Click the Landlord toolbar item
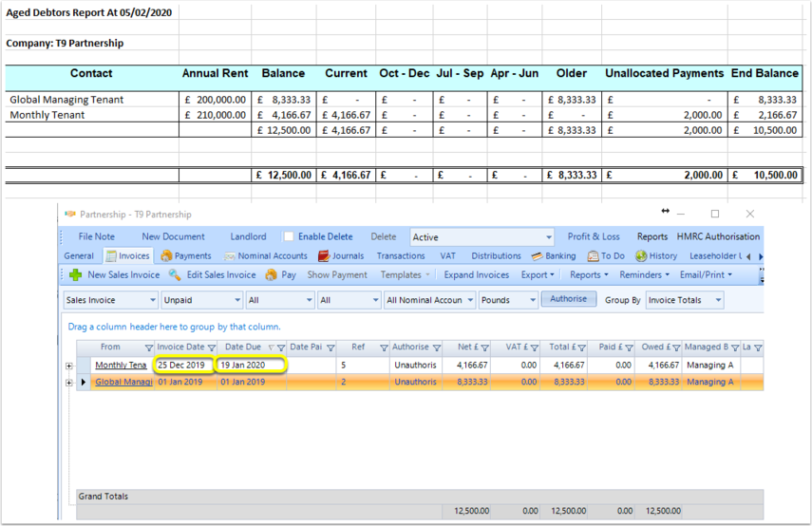812x526 pixels. coord(248,236)
